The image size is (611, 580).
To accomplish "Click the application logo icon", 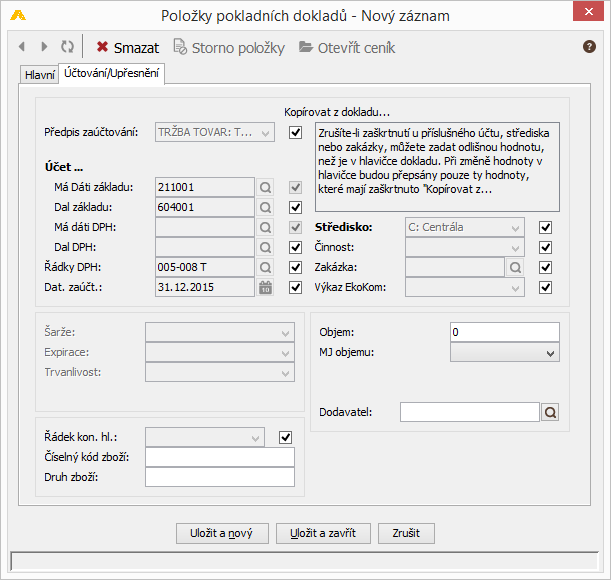I will [18, 15].
